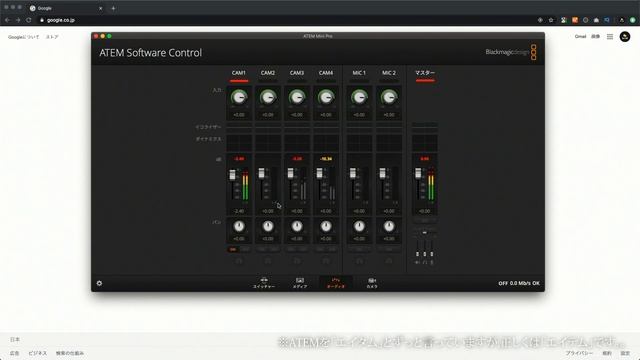This screenshot has height=360, width=640.
Task: Open Google apps grid icon
Action: 610,37
